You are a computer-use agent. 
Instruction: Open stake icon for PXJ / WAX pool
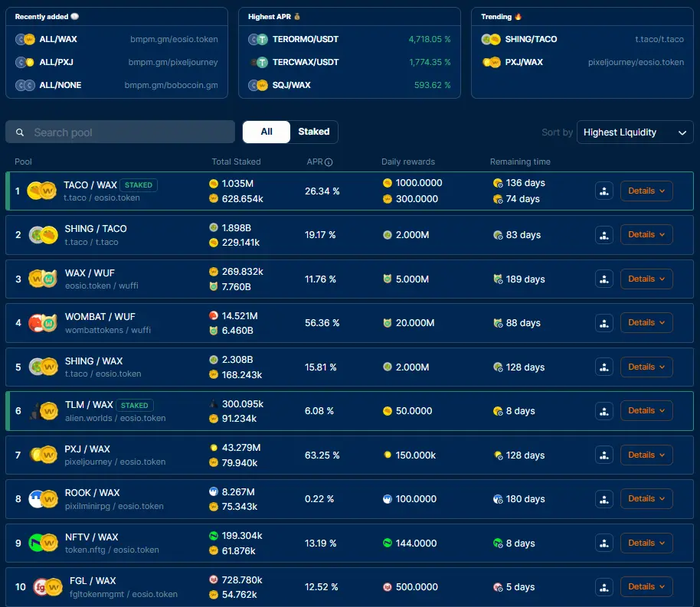coord(604,455)
